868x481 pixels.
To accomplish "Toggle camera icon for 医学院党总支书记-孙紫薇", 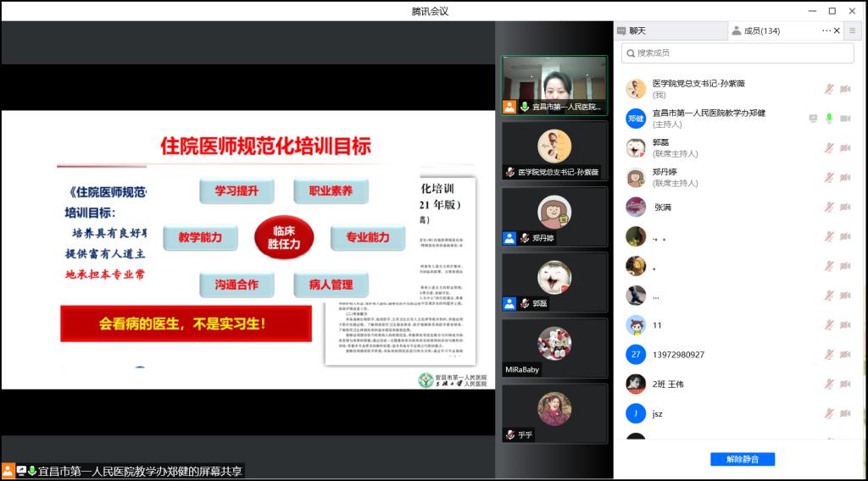I will tap(845, 89).
